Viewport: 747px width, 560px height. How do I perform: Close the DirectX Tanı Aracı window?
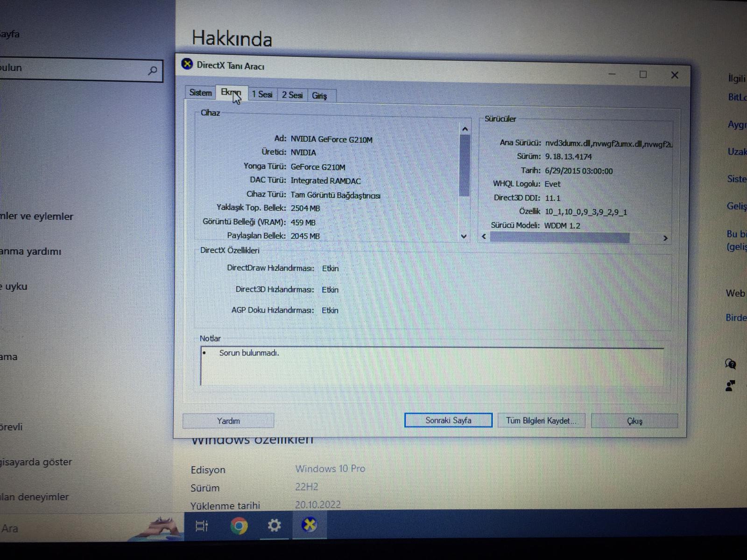(x=675, y=75)
